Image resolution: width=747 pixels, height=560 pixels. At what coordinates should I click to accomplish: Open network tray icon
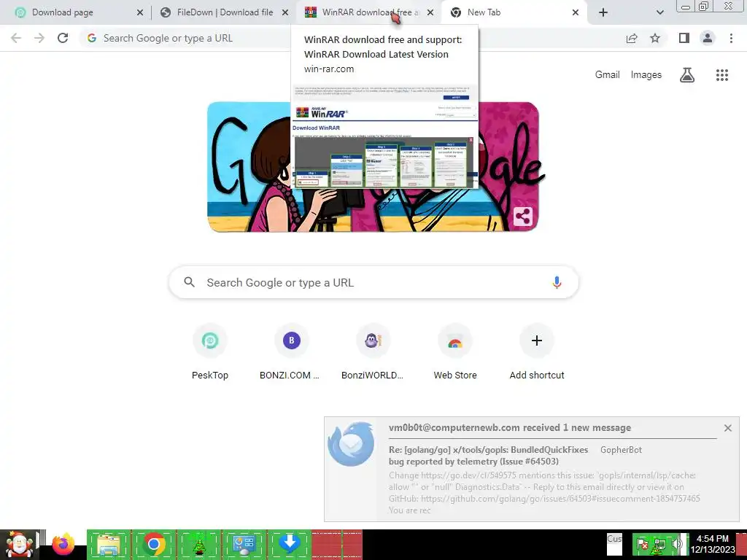click(x=659, y=545)
